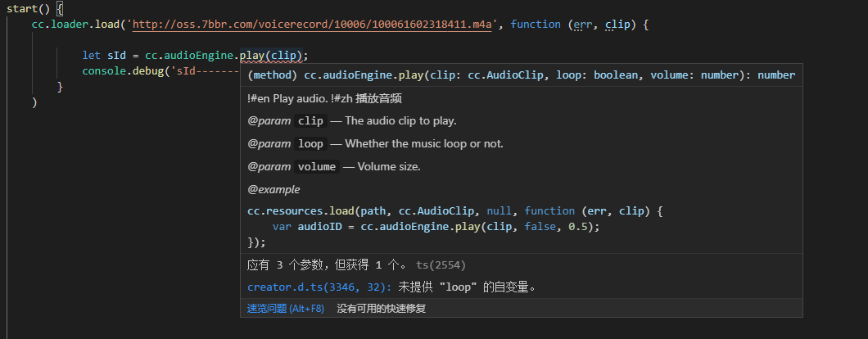Click the volume param badge in the tooltip
868x339 pixels.
[316, 167]
